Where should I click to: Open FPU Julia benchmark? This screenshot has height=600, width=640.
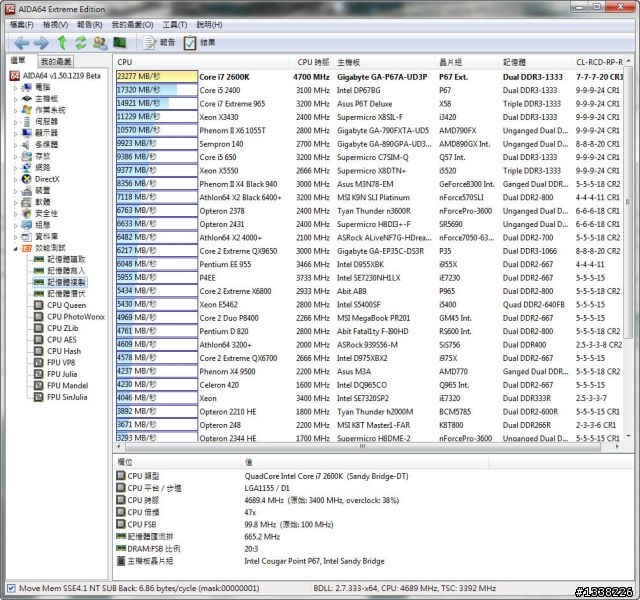point(62,373)
